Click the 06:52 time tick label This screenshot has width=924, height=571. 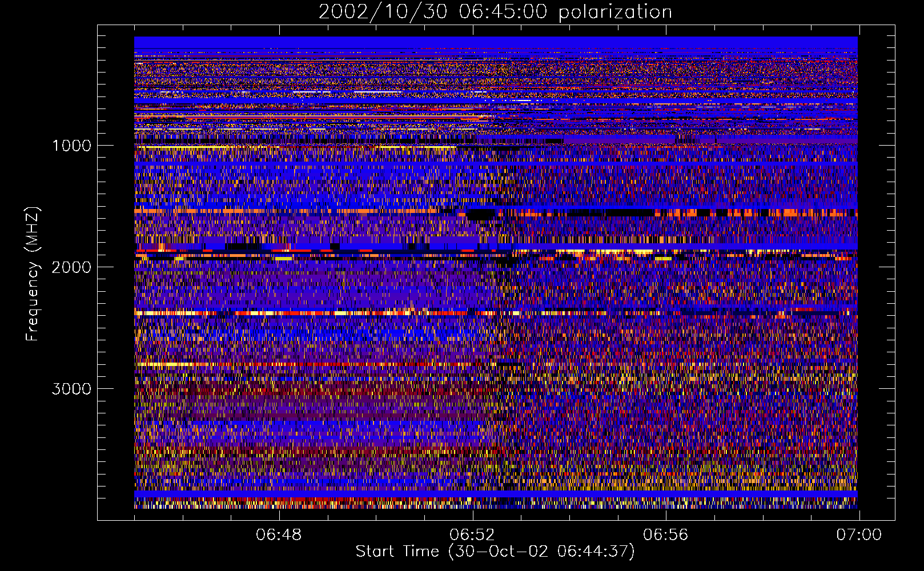point(472,535)
